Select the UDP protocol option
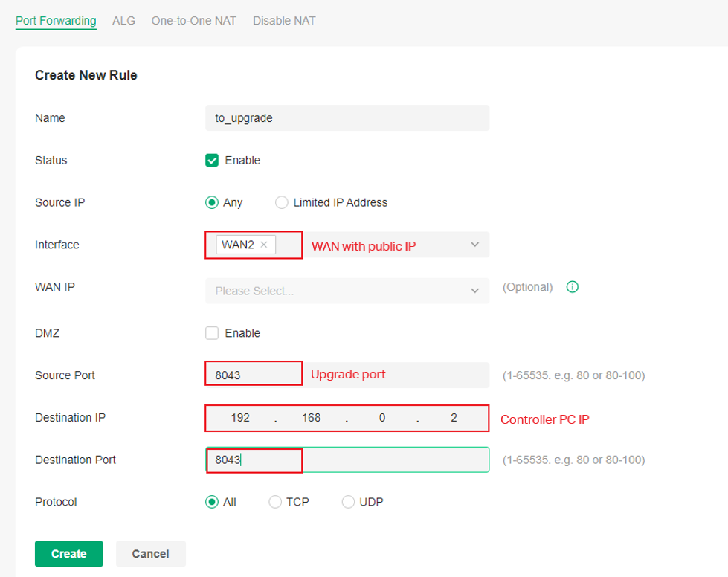 click(348, 502)
